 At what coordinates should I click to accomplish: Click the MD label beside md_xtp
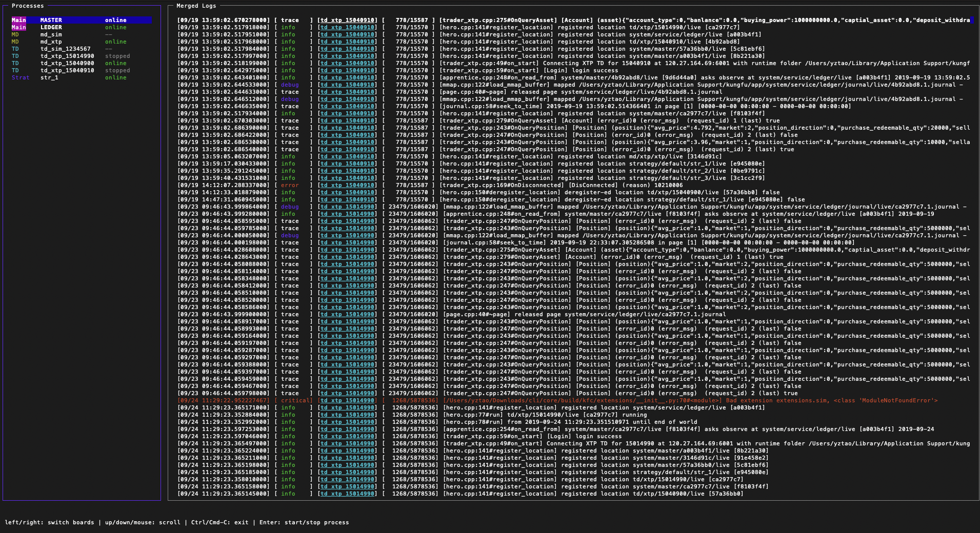coord(15,42)
